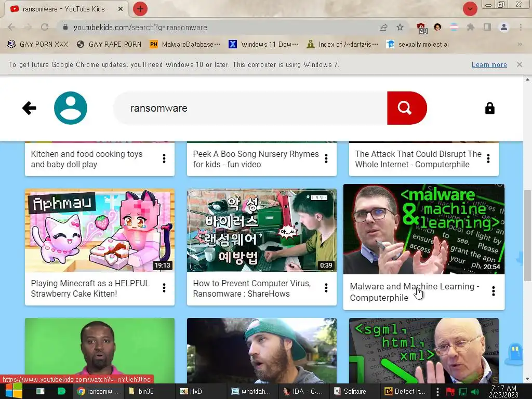Click the volume speaker tray icon
532x399 pixels.
click(475, 392)
